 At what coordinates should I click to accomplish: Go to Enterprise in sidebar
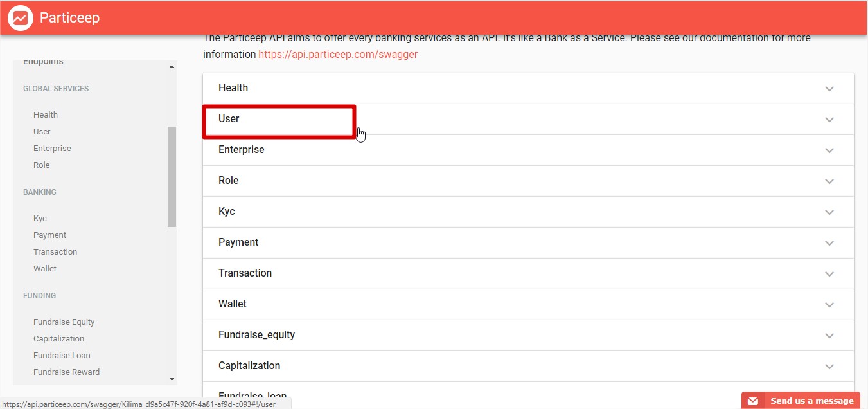[52, 148]
